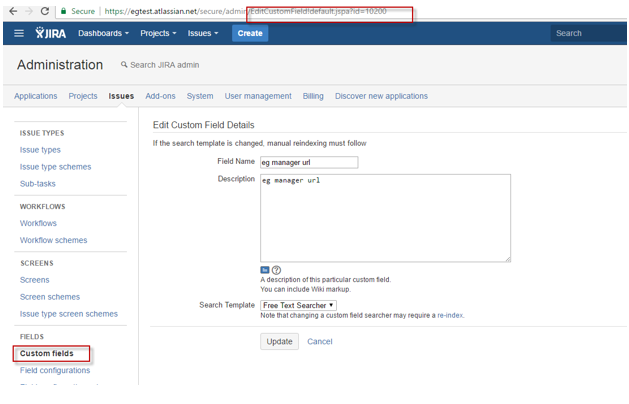Open Screen schemes in the sidebar
Image resolution: width=629 pixels, height=404 pixels.
(50, 297)
